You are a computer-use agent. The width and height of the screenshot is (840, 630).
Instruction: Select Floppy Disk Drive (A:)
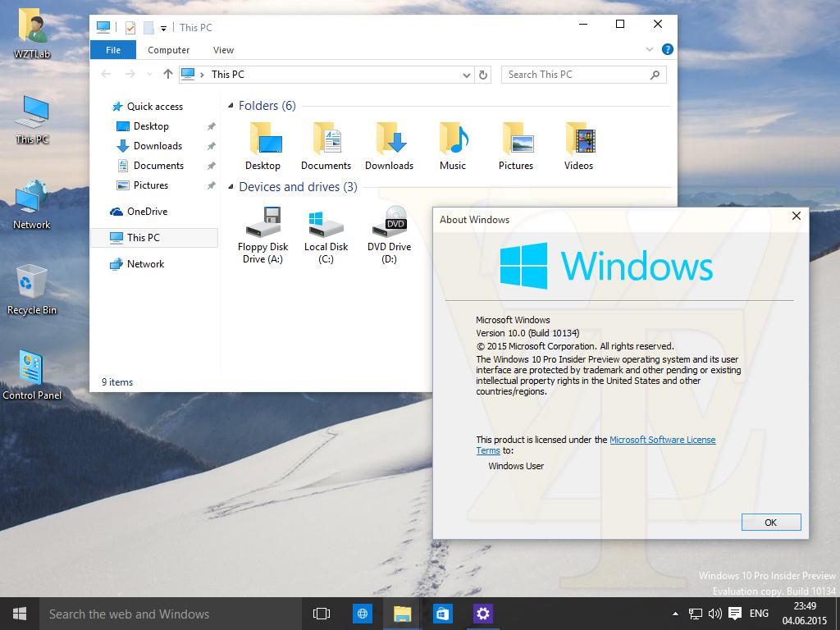pos(263,235)
